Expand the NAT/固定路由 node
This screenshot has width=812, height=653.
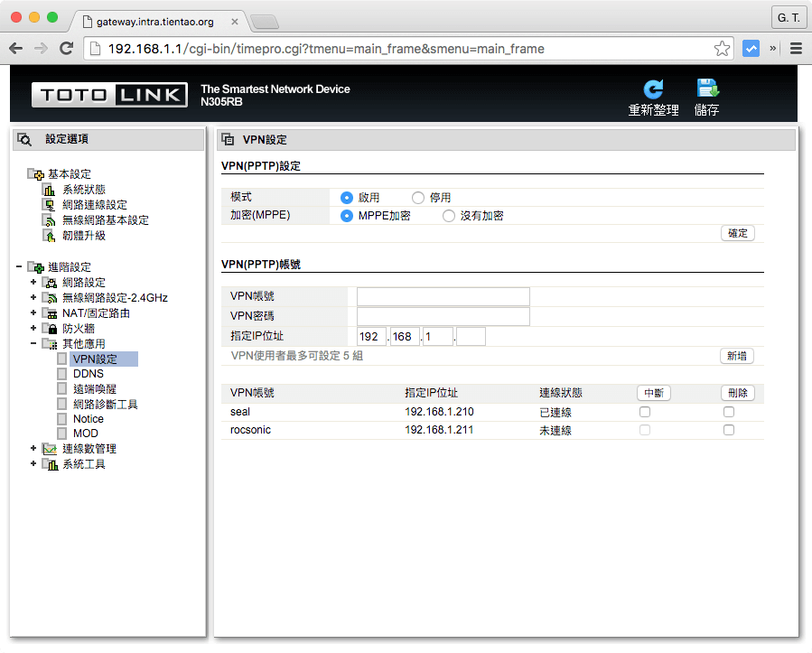click(x=35, y=313)
